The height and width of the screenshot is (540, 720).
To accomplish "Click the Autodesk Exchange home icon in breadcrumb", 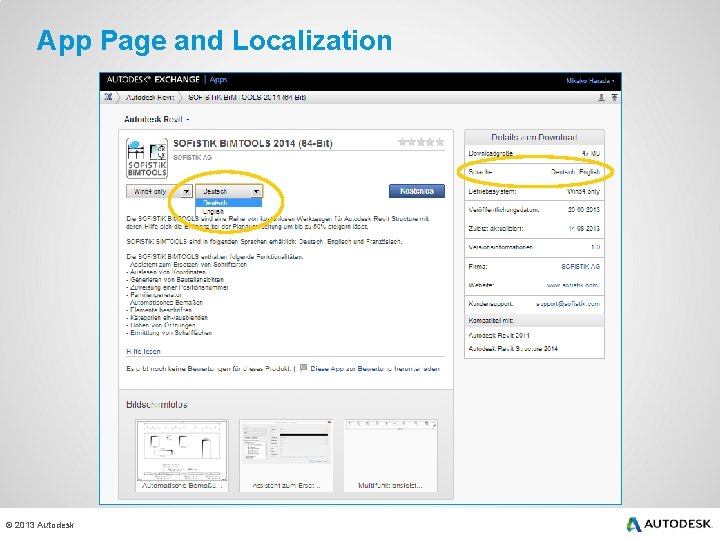I will coord(108,97).
